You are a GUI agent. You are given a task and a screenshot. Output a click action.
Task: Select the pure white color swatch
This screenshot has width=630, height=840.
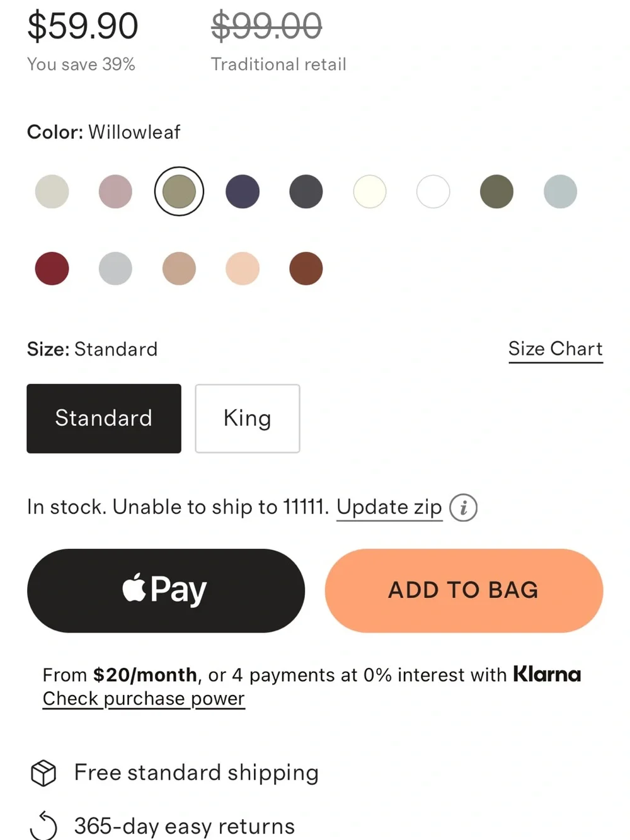[x=433, y=192]
